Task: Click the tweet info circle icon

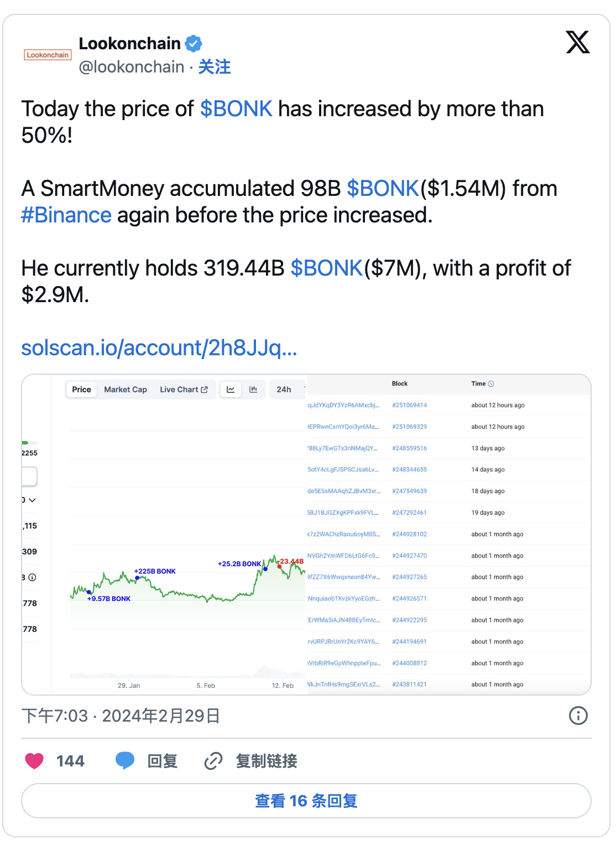Action: [578, 716]
